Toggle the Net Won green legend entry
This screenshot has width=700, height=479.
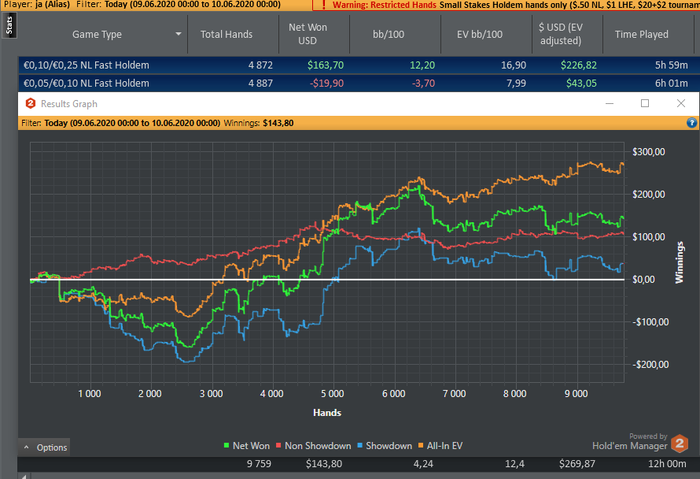coord(246,446)
